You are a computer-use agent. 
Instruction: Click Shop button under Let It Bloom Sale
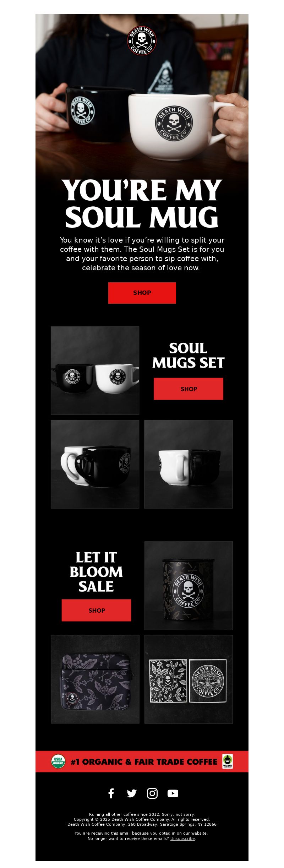click(96, 611)
